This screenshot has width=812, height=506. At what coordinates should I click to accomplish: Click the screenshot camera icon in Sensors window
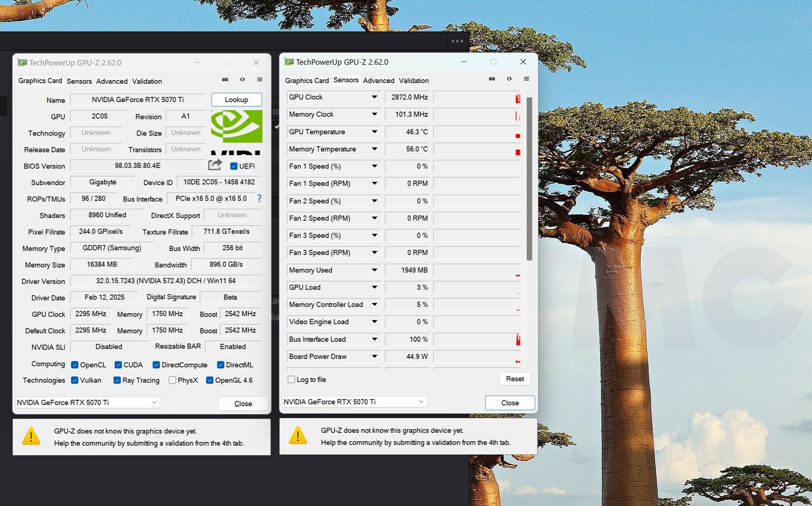pos(492,79)
